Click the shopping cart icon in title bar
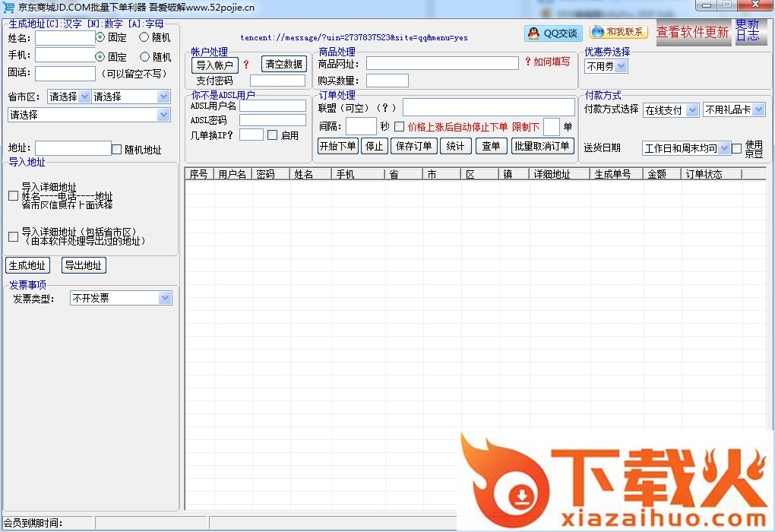This screenshot has width=775, height=532. click(8, 7)
